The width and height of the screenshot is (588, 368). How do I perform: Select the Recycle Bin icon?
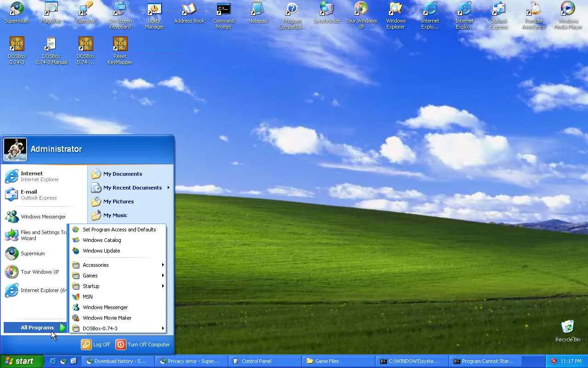pyautogui.click(x=568, y=331)
